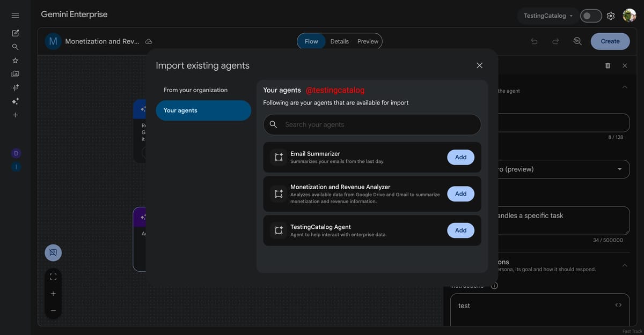Open the settings gear icon
Viewport: 644px width, 335px height.
pos(611,16)
